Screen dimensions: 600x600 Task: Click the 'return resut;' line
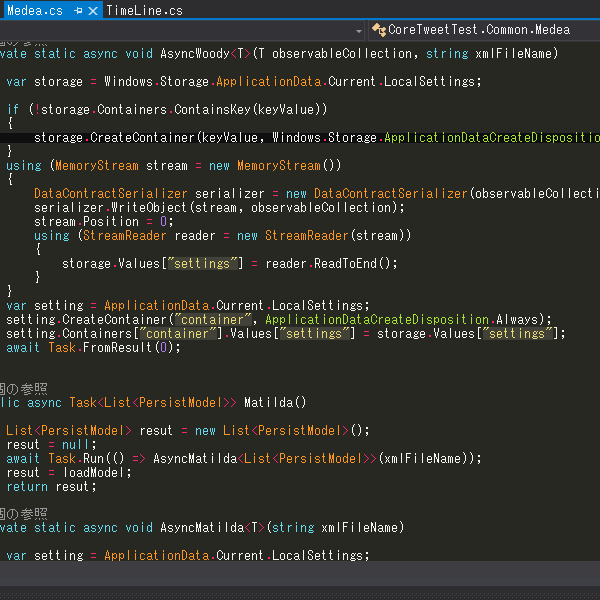coord(51,486)
